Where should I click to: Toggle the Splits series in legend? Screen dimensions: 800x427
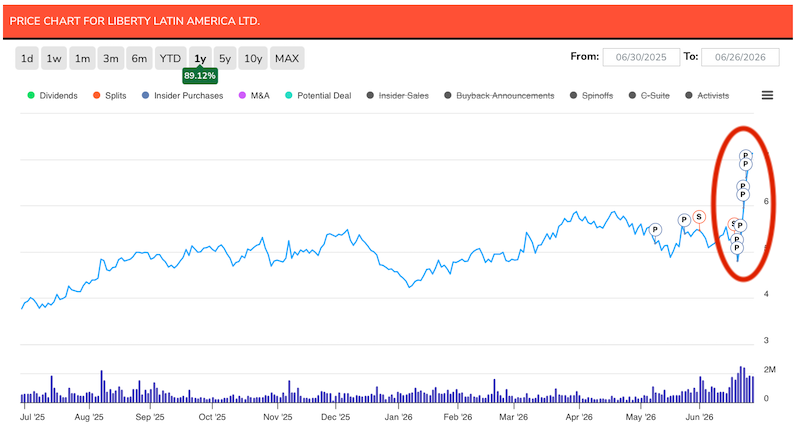coord(110,95)
